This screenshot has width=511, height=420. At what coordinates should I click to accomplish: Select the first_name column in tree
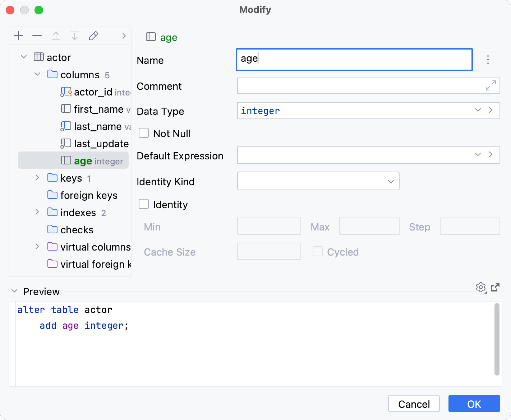98,109
